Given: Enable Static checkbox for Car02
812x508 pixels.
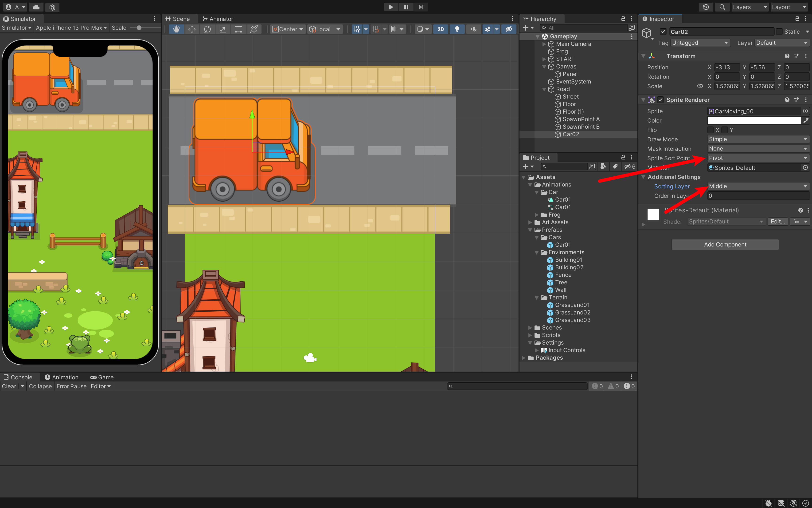Looking at the screenshot, I should (779, 32).
